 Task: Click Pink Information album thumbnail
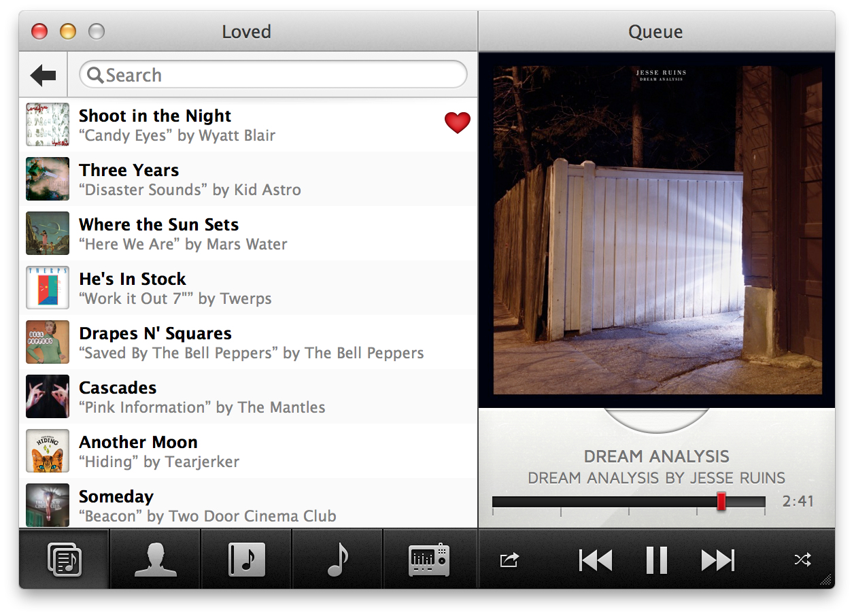click(48, 396)
